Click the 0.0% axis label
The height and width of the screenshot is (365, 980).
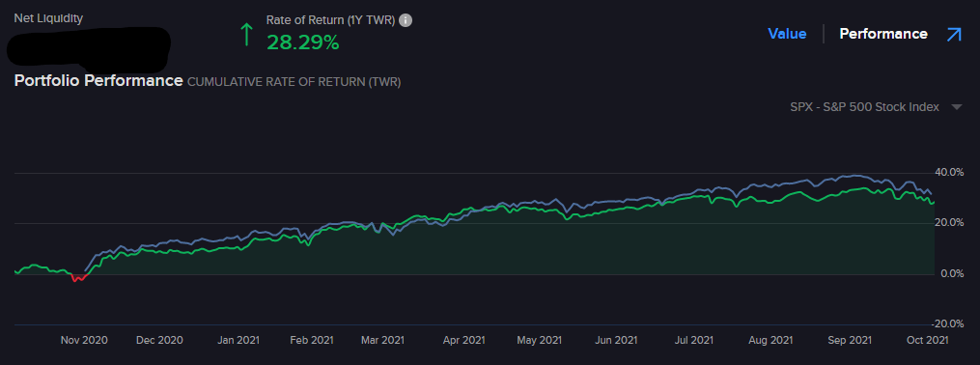click(x=952, y=274)
